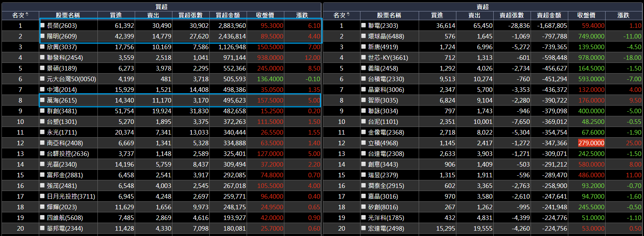Image resolution: width=644 pixels, height=236 pixels.
Task: Select the checkbox for 富邦金(2881)
Action: tap(43, 175)
